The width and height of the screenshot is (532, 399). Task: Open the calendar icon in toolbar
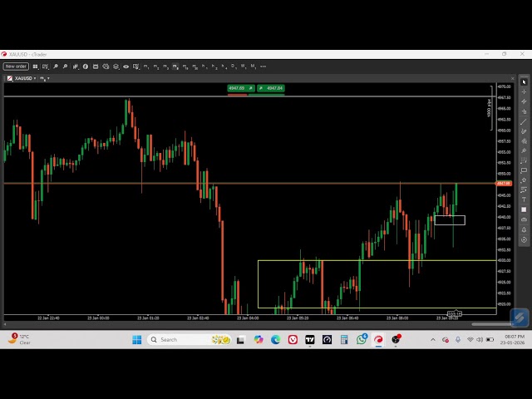click(96, 66)
